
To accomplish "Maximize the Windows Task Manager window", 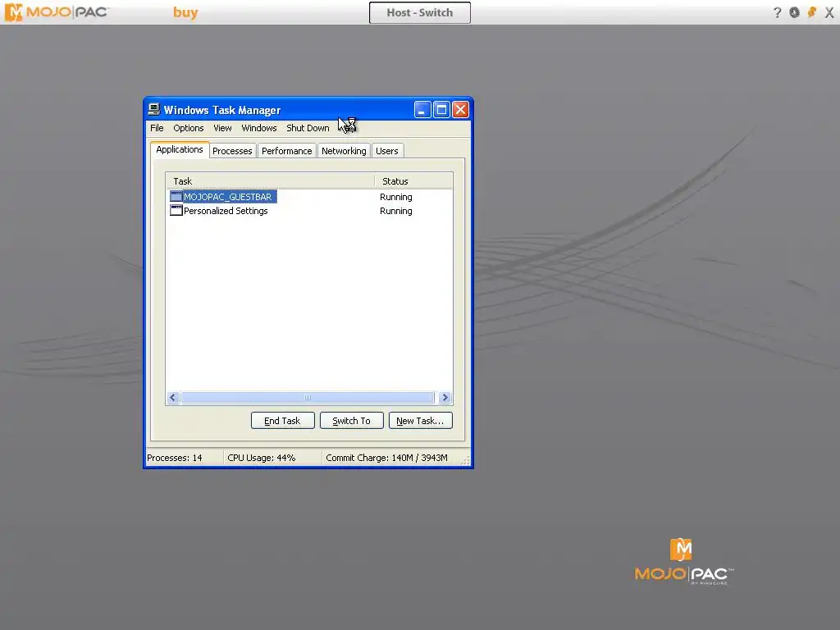I will click(x=441, y=110).
